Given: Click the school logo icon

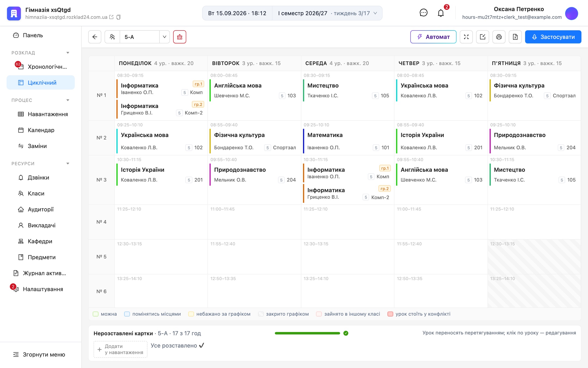Looking at the screenshot, I should [14, 13].
